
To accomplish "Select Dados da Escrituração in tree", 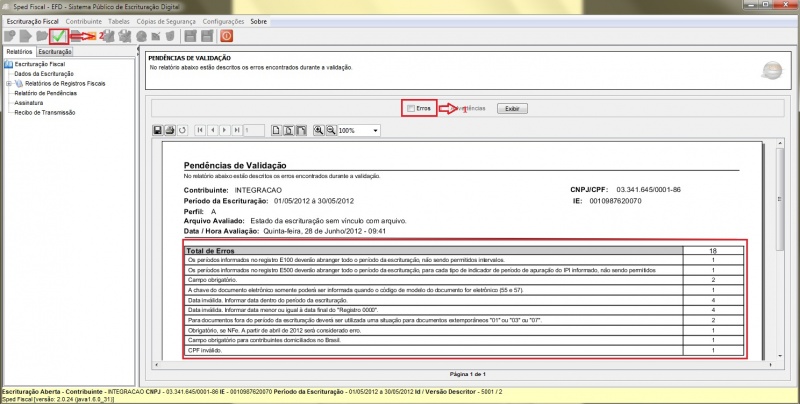I will [44, 73].
